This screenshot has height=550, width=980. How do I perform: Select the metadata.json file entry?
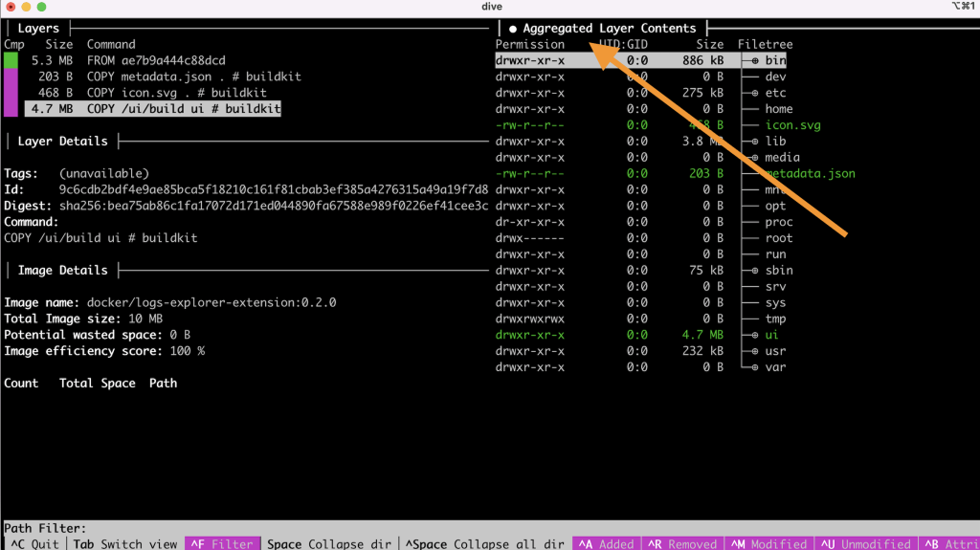click(810, 174)
